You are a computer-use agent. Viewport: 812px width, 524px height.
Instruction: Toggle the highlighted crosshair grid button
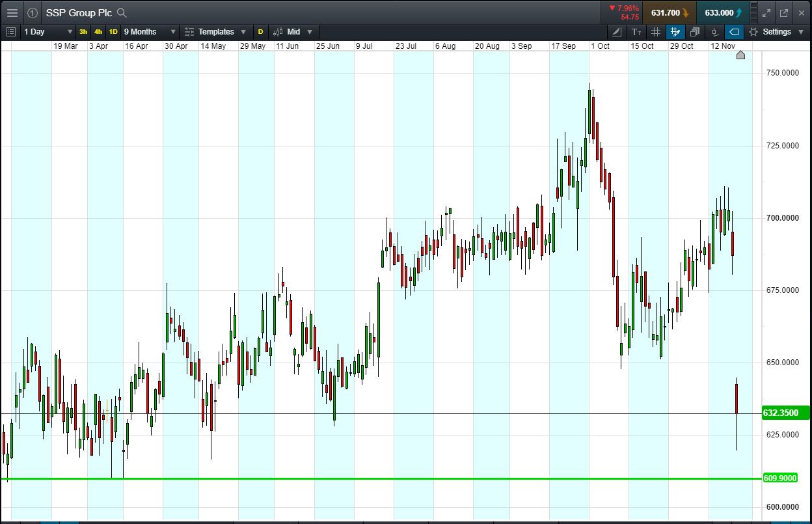pyautogui.click(x=675, y=32)
